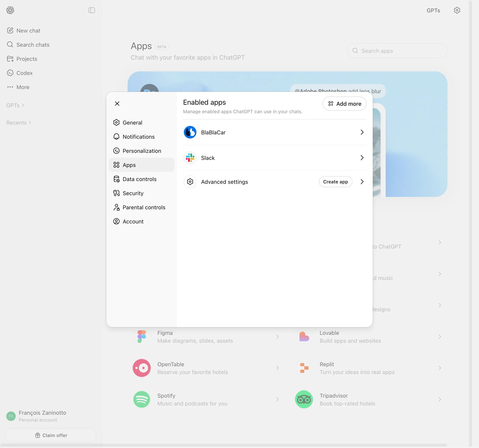Open Search chats in the sidebar

click(x=33, y=45)
